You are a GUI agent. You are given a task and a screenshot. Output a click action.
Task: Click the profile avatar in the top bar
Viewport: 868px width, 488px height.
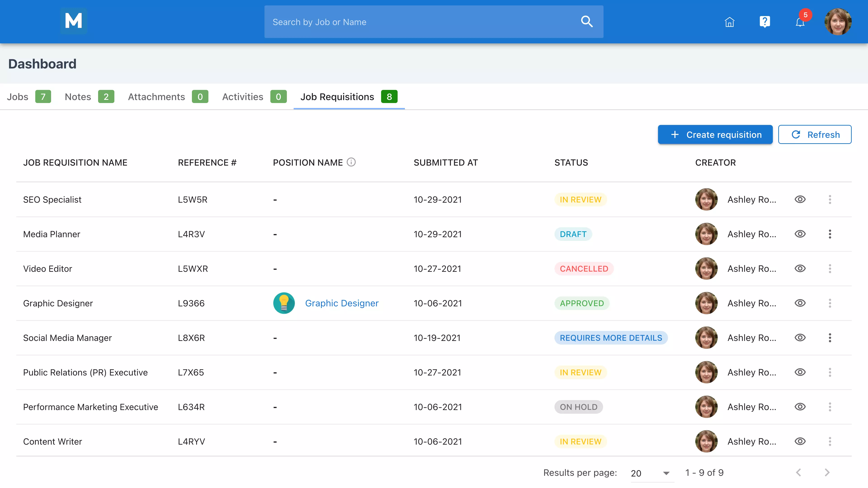pyautogui.click(x=838, y=21)
